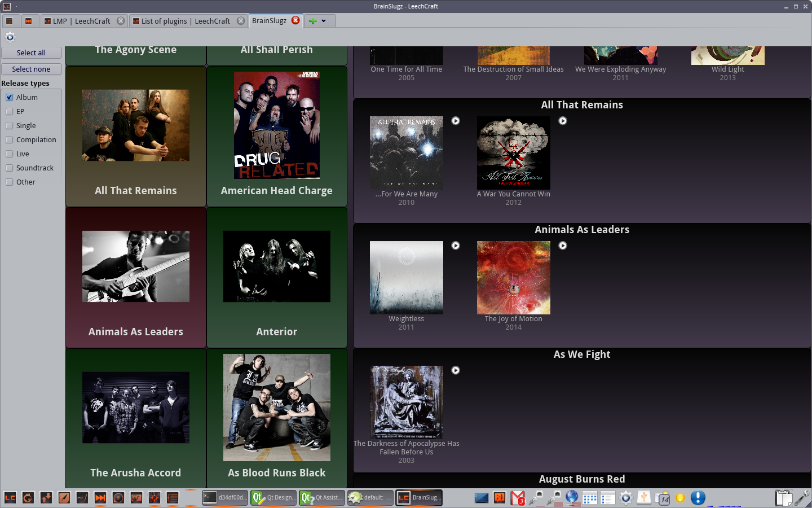Select the Animals As Leaders artist card

pos(136,278)
